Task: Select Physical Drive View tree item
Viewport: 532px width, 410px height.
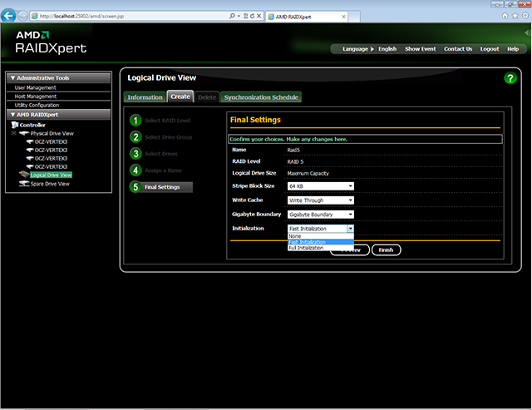Action: (52, 133)
